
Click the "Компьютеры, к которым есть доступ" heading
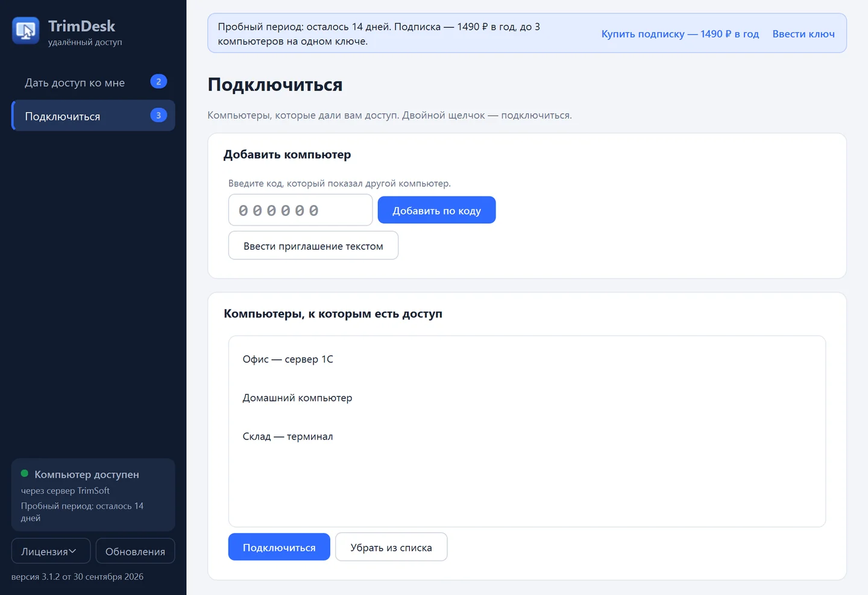coord(333,313)
